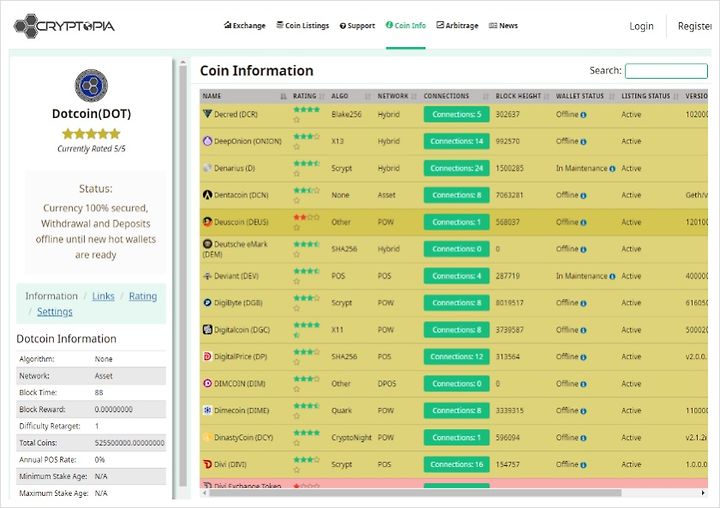Click Divi's Connections: 16 button
The image size is (720, 508).
[x=456, y=464]
